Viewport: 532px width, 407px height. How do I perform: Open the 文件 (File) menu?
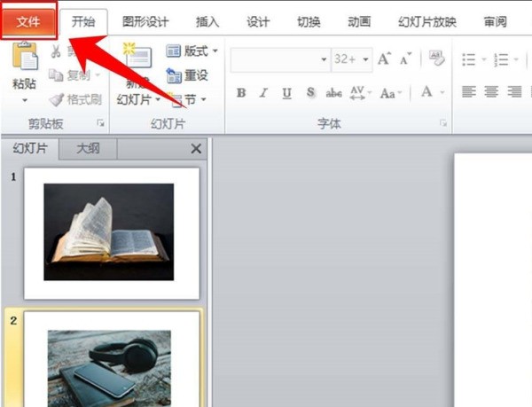[x=29, y=20]
